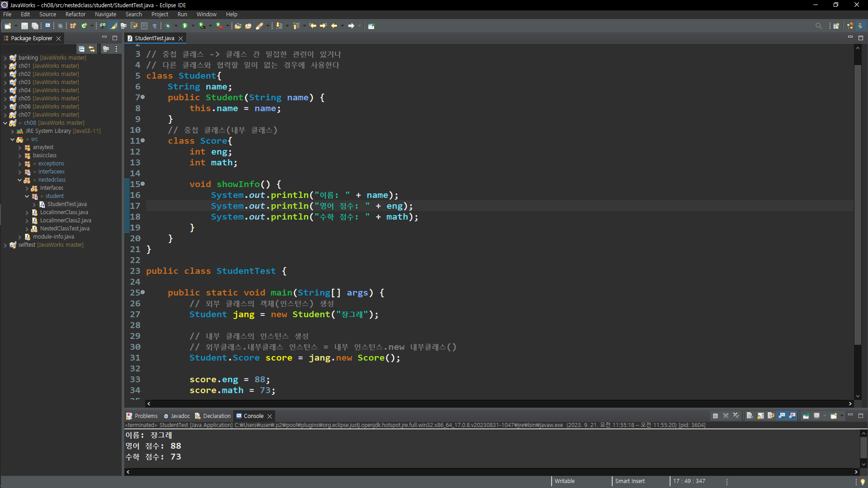The image size is (868, 488).
Task: Click the Debug bug icon in toolbar
Action: click(168, 26)
